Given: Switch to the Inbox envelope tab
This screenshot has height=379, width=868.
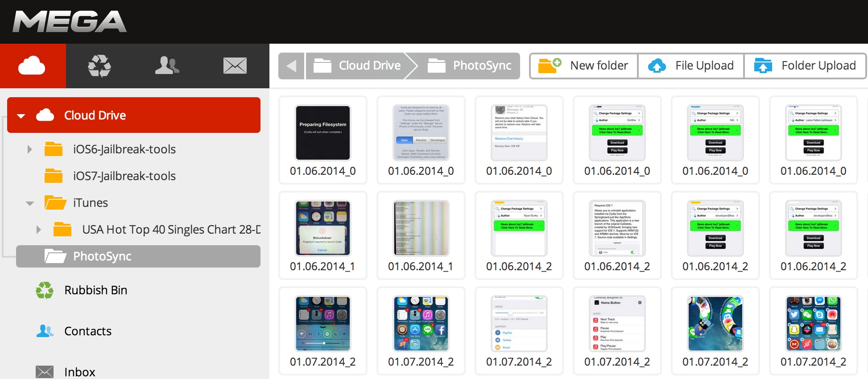Looking at the screenshot, I should [235, 66].
